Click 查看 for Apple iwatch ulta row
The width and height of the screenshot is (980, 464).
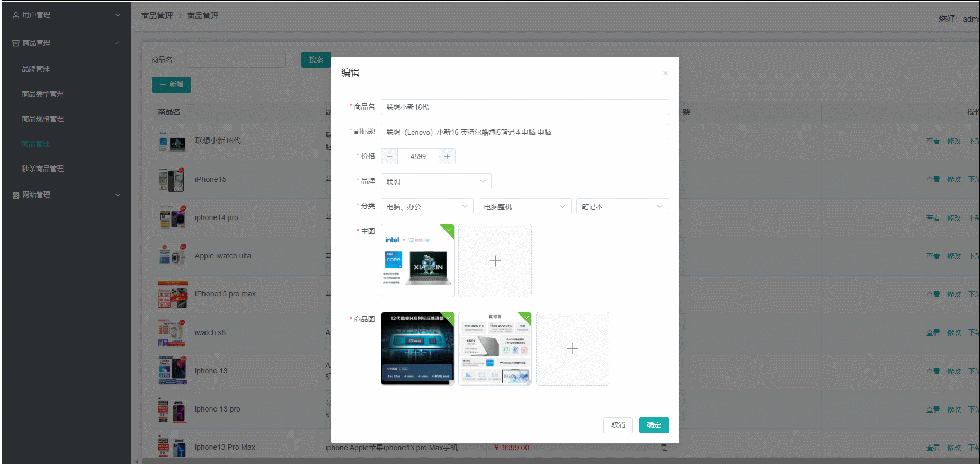coord(933,256)
